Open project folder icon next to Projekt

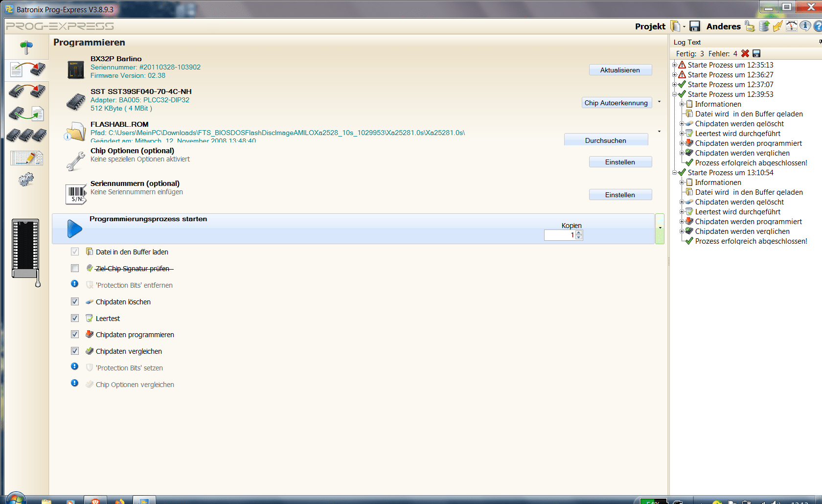pyautogui.click(x=675, y=26)
